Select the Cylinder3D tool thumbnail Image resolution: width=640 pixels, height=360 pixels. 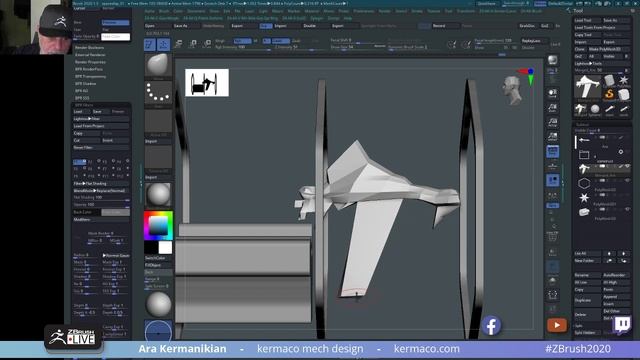(609, 80)
